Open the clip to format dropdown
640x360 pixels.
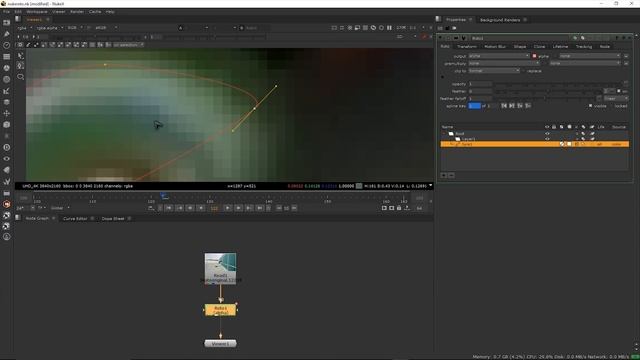pos(494,71)
